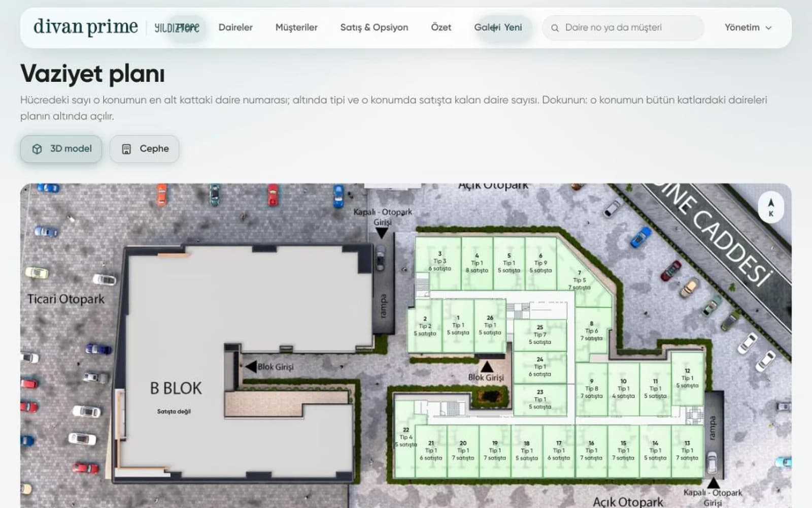
Task: Open the 3D model view
Action: tap(61, 149)
